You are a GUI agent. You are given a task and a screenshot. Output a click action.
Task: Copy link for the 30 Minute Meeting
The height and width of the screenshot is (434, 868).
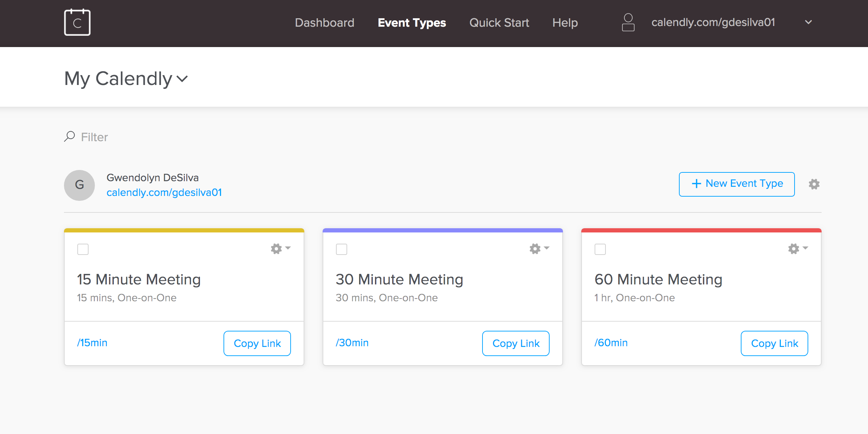pyautogui.click(x=516, y=343)
